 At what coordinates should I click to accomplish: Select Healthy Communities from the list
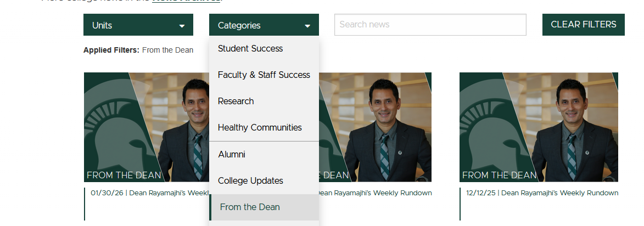(x=260, y=128)
